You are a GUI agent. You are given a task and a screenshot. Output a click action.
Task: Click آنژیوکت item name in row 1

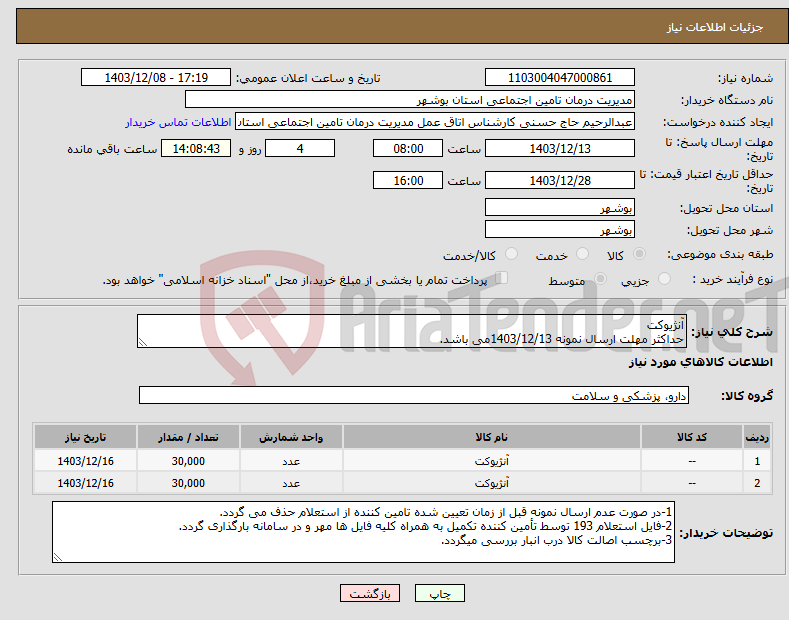pyautogui.click(x=492, y=461)
